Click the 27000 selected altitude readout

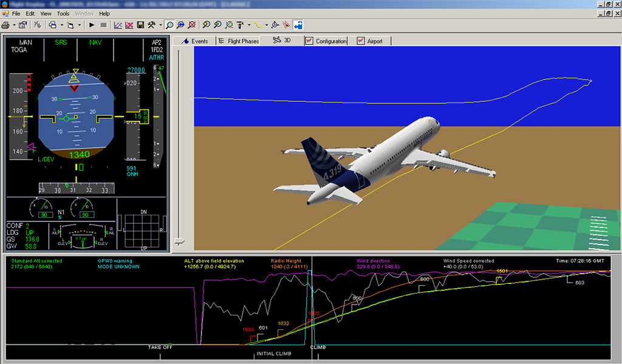pyautogui.click(x=136, y=70)
